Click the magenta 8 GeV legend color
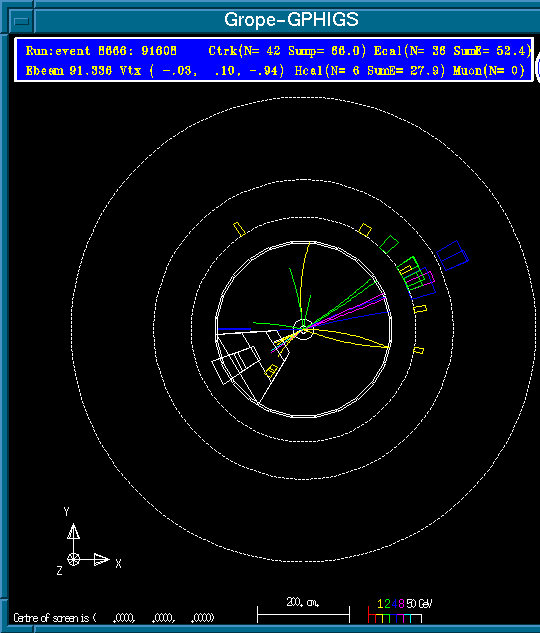The height and width of the screenshot is (633, 540). click(401, 604)
